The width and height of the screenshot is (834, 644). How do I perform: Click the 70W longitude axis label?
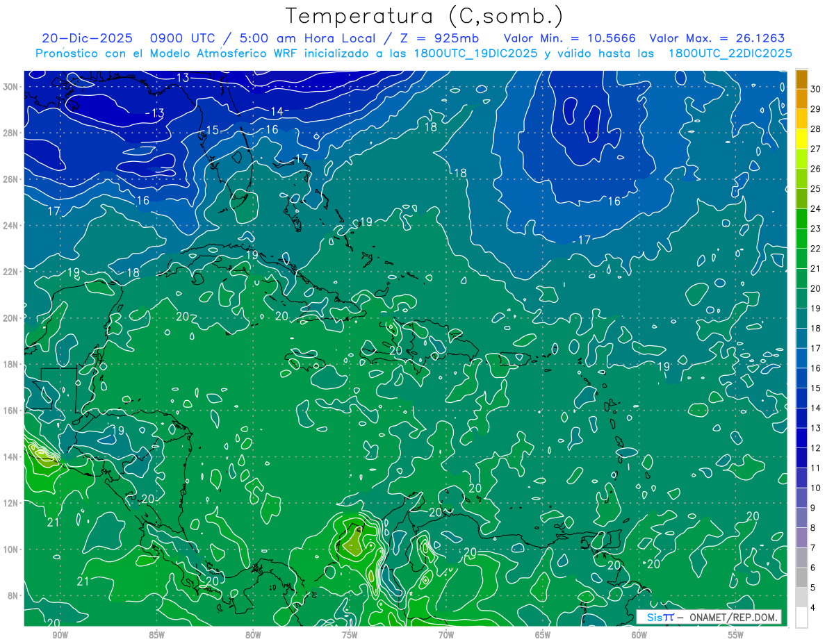(x=446, y=635)
